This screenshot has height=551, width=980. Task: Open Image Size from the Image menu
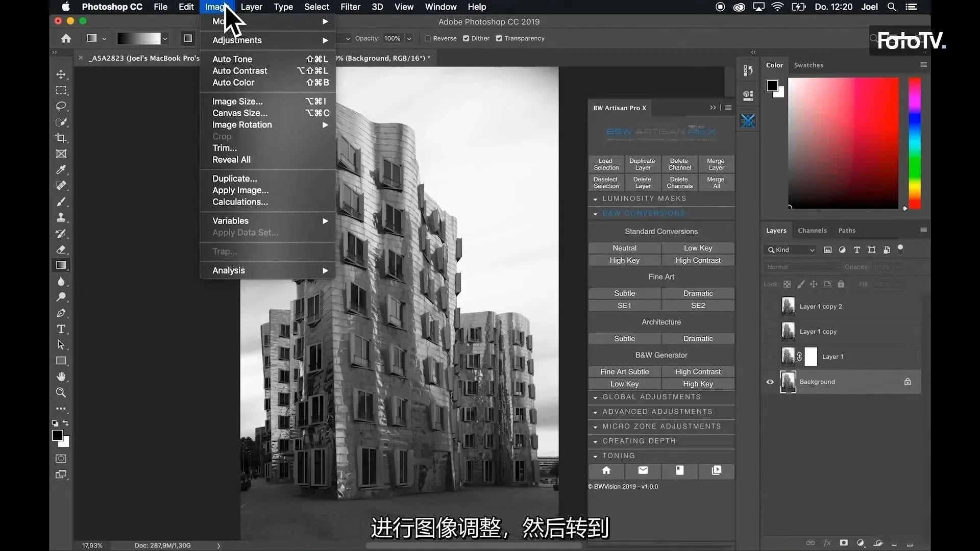click(237, 102)
